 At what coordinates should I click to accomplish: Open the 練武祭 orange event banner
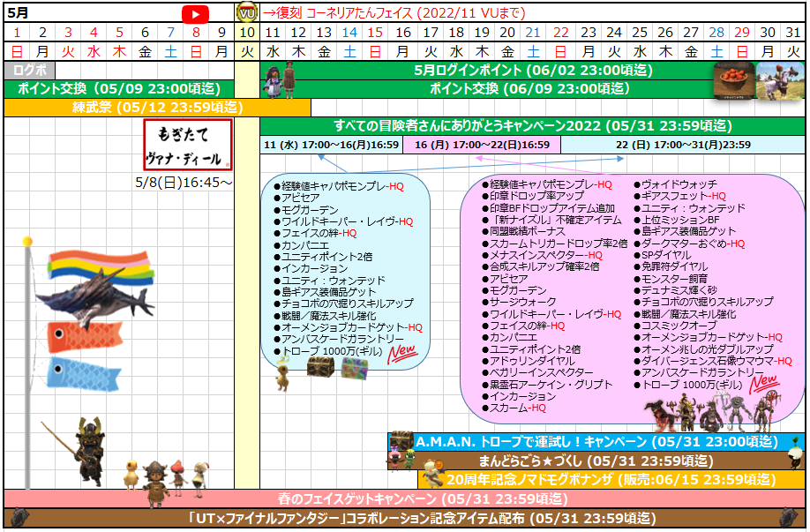pyautogui.click(x=157, y=107)
